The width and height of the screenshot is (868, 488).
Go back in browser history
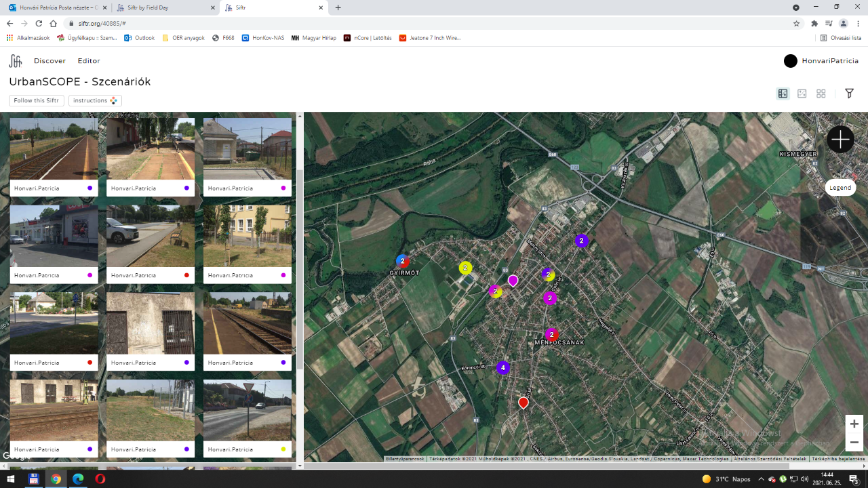pyautogui.click(x=9, y=23)
